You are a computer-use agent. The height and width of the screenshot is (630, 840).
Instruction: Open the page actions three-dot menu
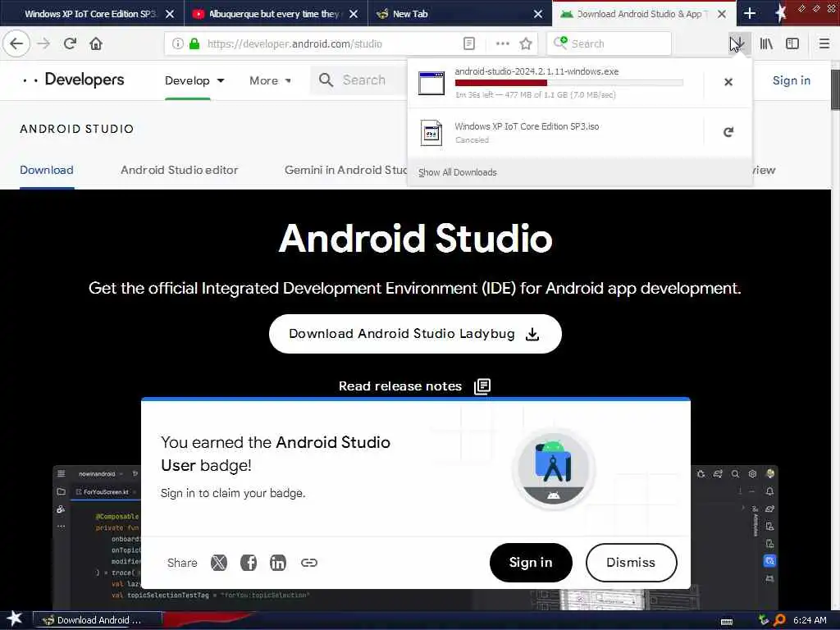(503, 44)
